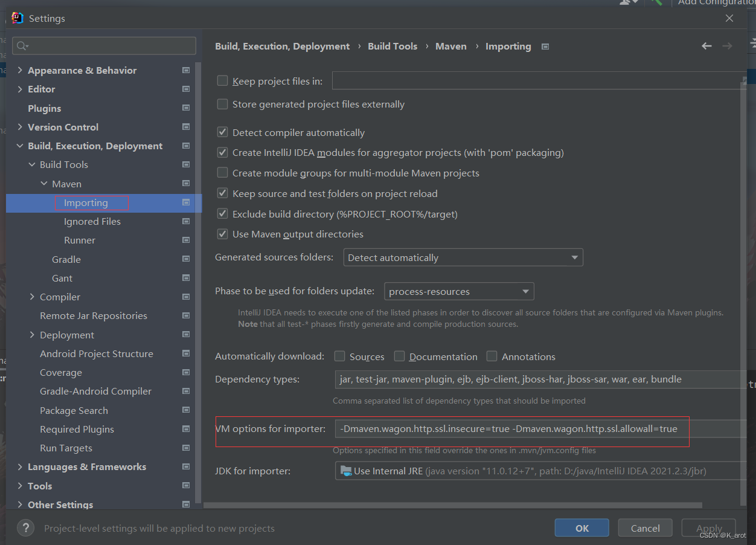Click project-level icon beside Android Project Structure
Screen dimensions: 756x545
click(186, 353)
